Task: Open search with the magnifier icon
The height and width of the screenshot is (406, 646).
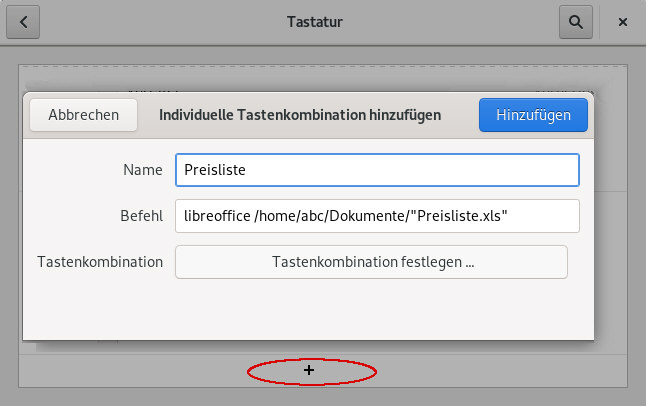Action: point(575,21)
